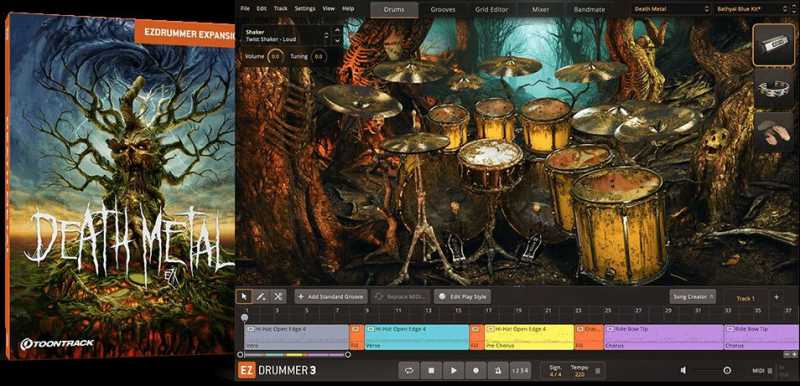Image resolution: width=800 pixels, height=386 pixels.
Task: Open the Help menu
Action: pos(348,9)
